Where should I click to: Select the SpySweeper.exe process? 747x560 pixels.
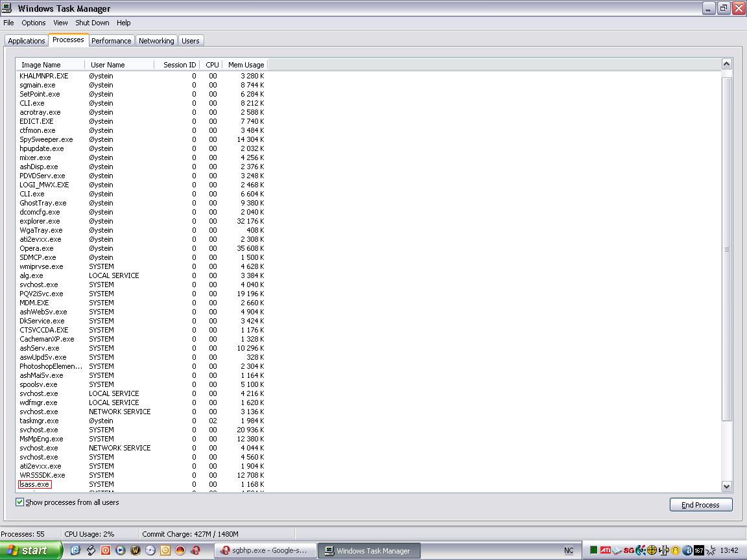(x=141, y=139)
